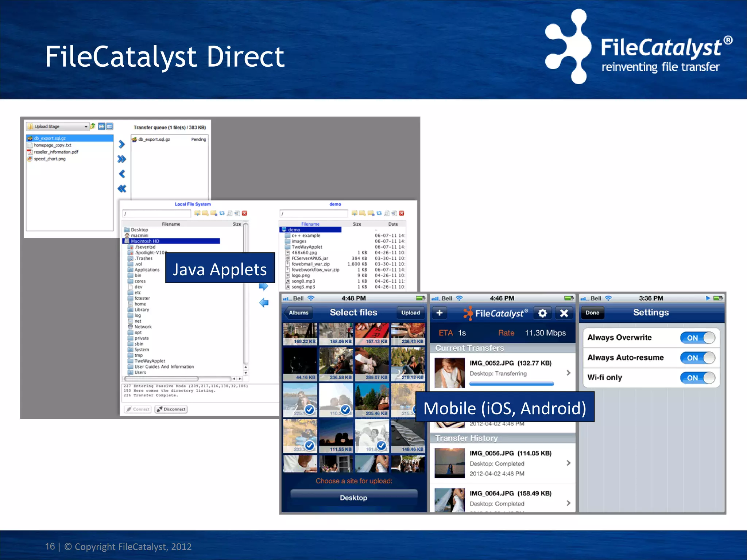Switch to list view icon in upload applet
The width and height of the screenshot is (747, 560).
110,126
